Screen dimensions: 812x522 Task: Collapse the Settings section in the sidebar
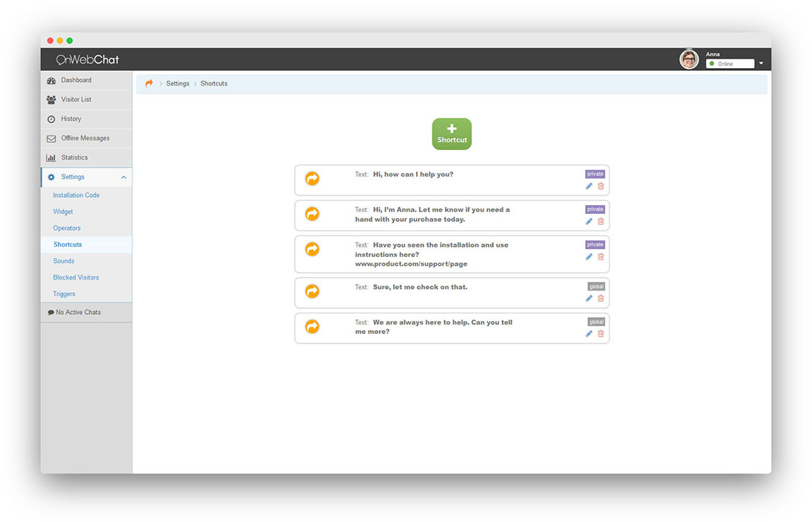[x=124, y=176]
